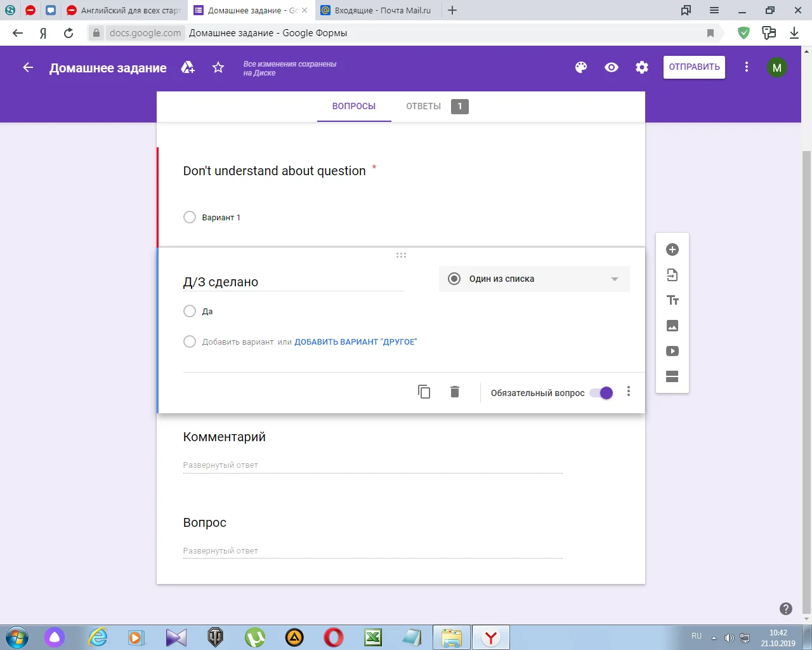Image resolution: width=812 pixels, height=650 pixels.
Task: Select the Да radio option
Action: click(190, 311)
